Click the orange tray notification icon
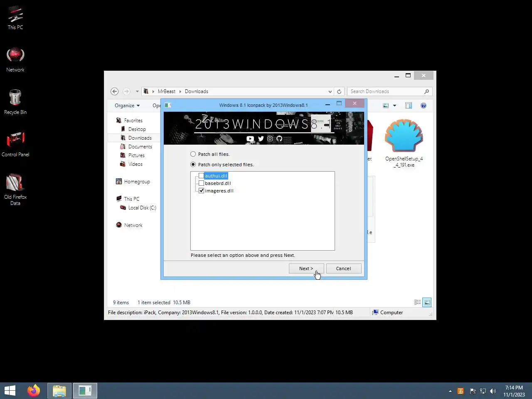The image size is (532, 399). (461, 391)
